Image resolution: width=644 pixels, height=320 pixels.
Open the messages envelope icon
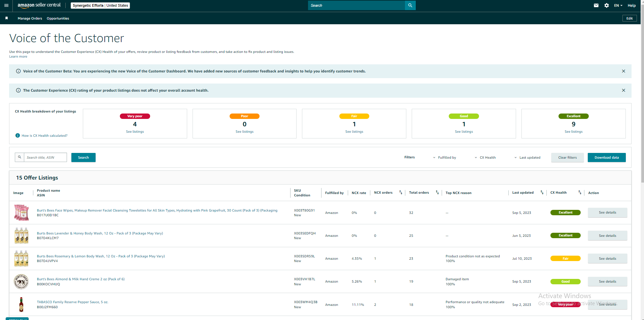click(x=596, y=5)
